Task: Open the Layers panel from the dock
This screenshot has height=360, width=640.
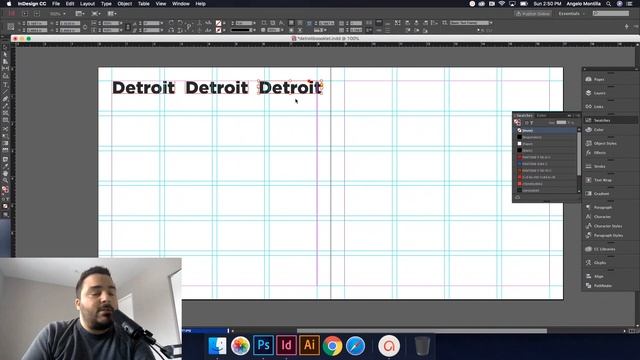Action: pyautogui.click(x=599, y=93)
